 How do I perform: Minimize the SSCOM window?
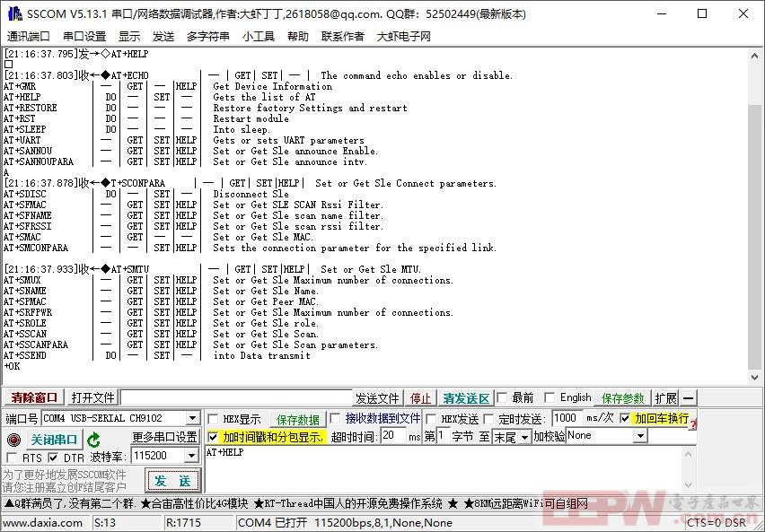(662, 13)
